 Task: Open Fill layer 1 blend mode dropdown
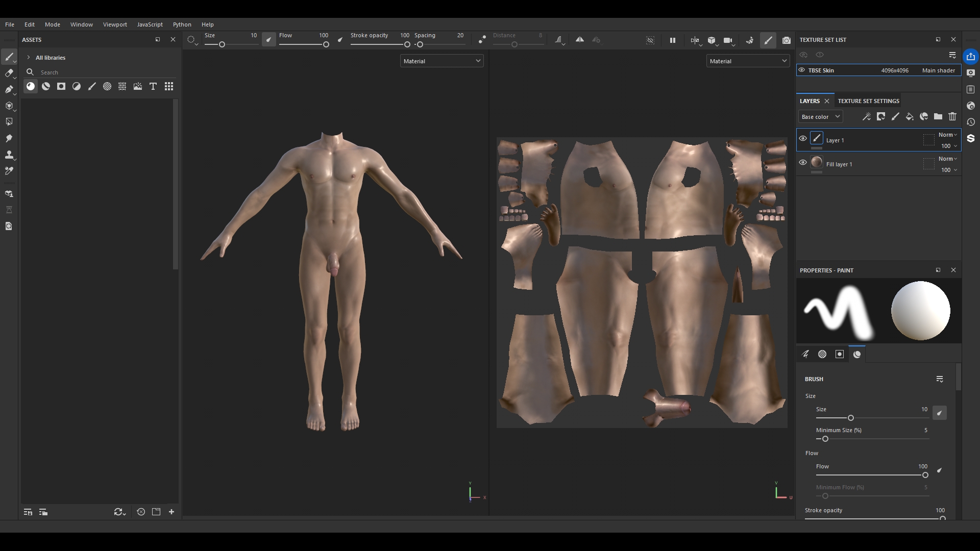coord(948,159)
